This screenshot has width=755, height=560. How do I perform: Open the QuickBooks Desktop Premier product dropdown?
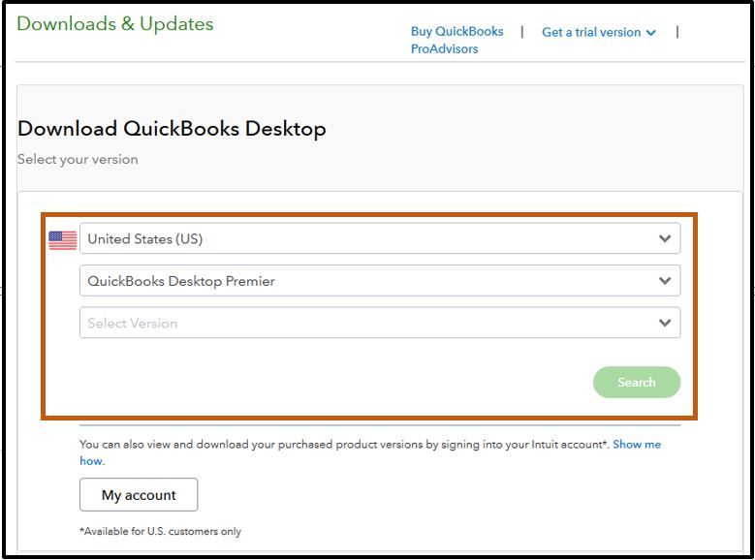[380, 281]
